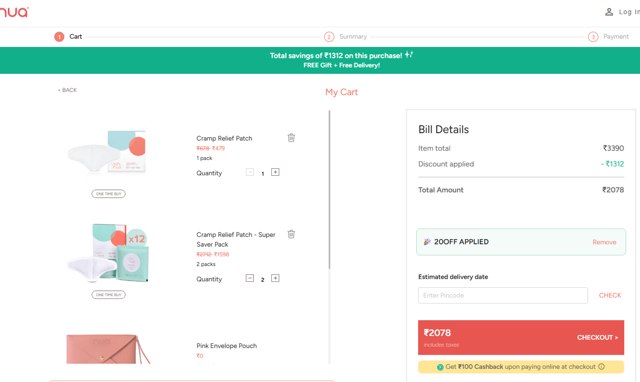Click the CHECKOUT button
The height and width of the screenshot is (382, 640).
point(521,338)
